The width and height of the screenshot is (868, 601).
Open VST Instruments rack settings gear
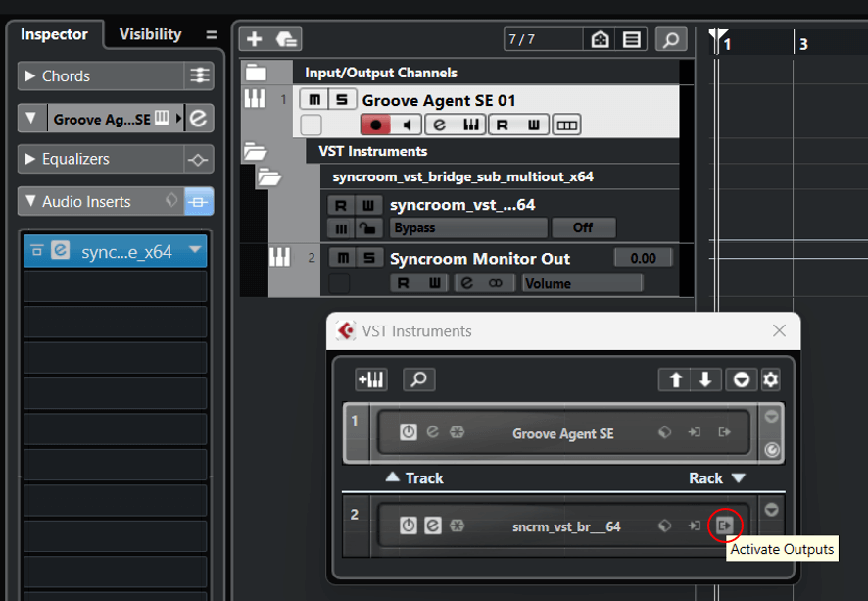click(771, 379)
